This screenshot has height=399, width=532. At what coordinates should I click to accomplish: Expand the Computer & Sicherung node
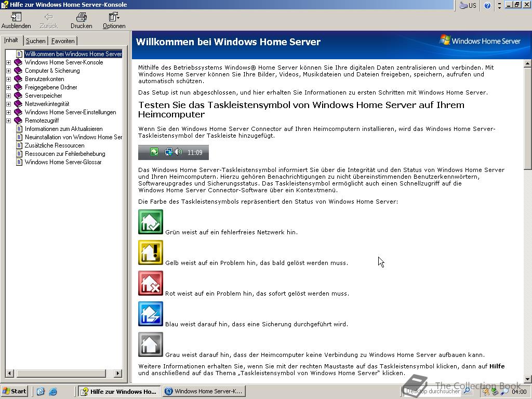click(9, 71)
